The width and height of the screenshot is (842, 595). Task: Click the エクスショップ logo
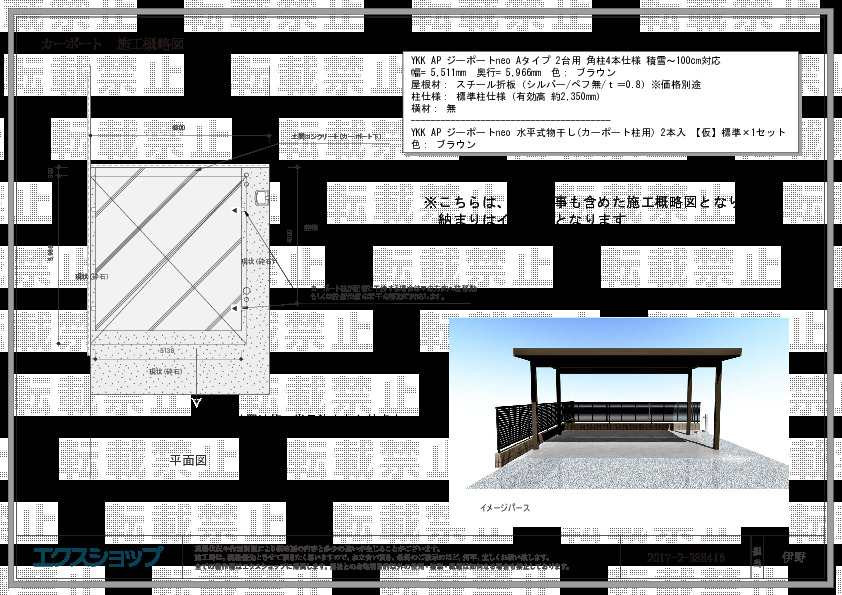click(97, 557)
